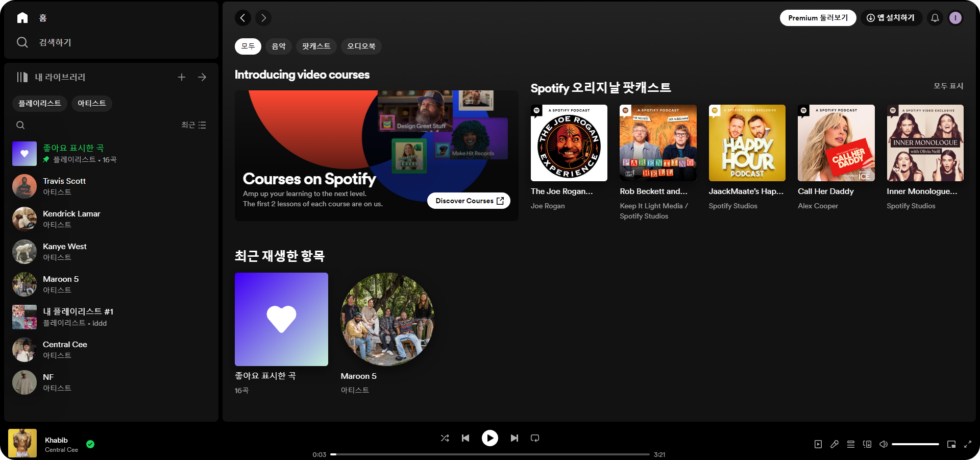The width and height of the screenshot is (980, 460).
Task: Open user profile avatar menu
Action: [955, 18]
